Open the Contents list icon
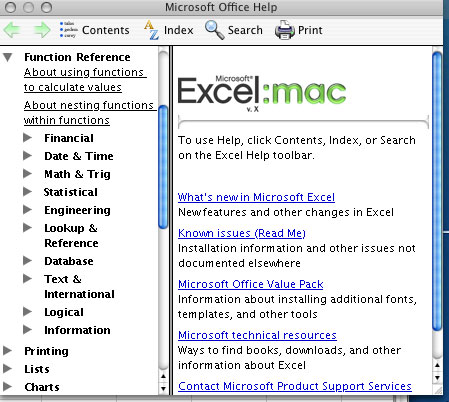449x402 pixels. [x=68, y=30]
